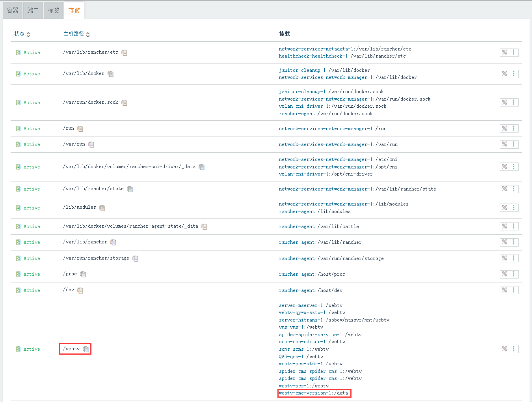Click the tools icon for /webtv row
The height and width of the screenshot is (402, 532).
click(504, 349)
